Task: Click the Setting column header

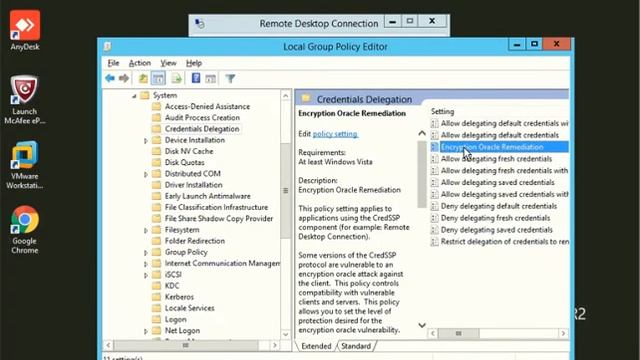Action: coord(442,111)
